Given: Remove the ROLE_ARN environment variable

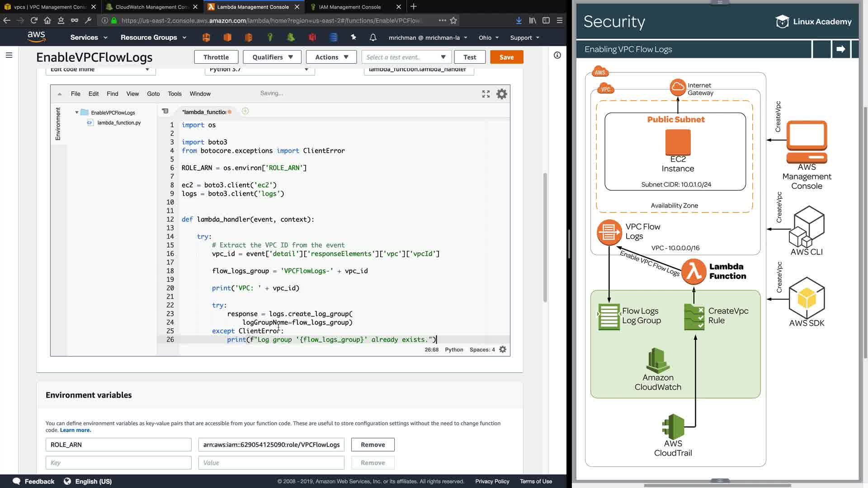Looking at the screenshot, I should [x=373, y=445].
